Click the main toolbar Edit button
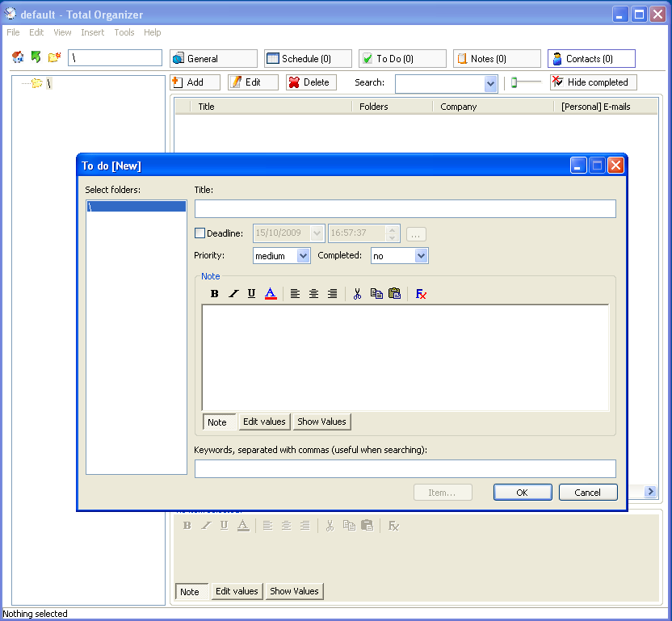 click(253, 82)
